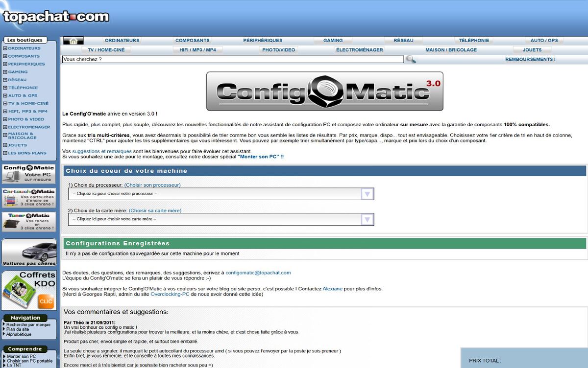
Task: Open ORDINATEURS top menu tab
Action: click(122, 41)
